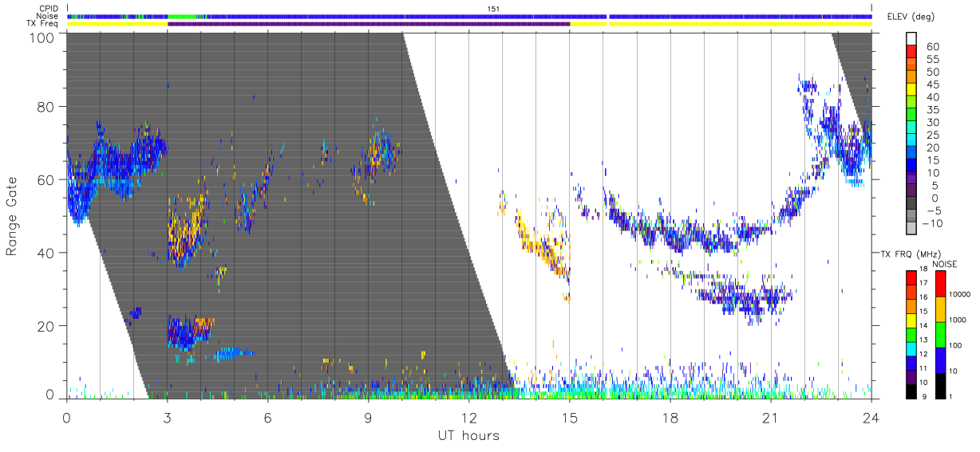Pick orange NOISE colorbar segment between 1000 and 10000
Screen dimensions: 980x452
[x=939, y=309]
